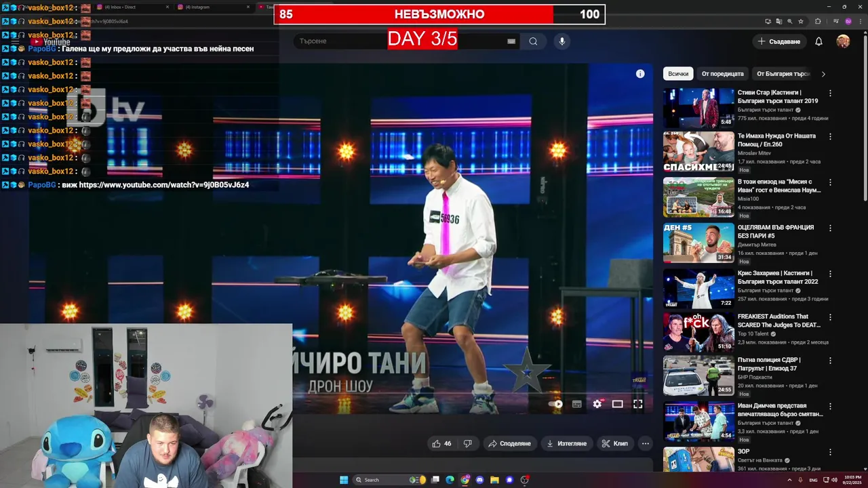
Task: Open Пътна полиция СДВР Патрулът video
Action: [698, 376]
